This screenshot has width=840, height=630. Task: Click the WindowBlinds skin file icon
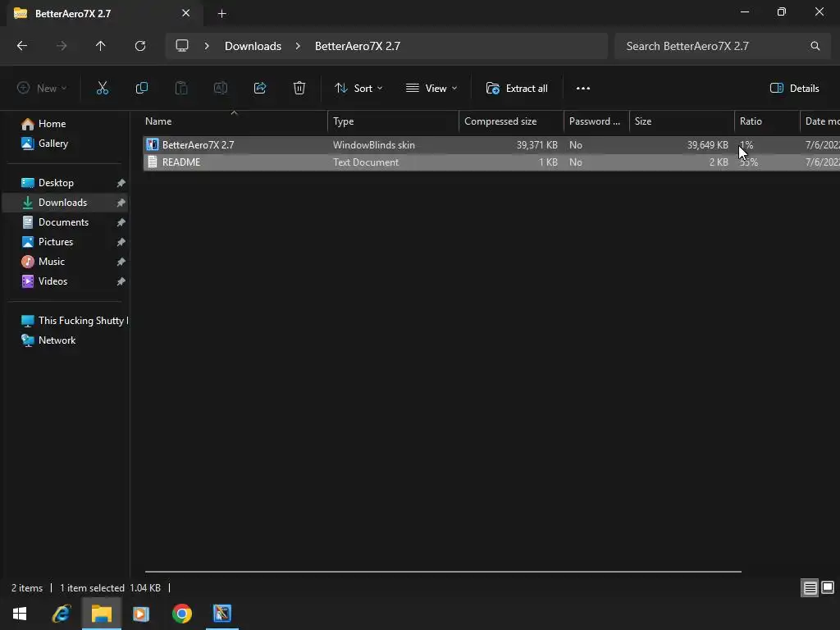[153, 144]
